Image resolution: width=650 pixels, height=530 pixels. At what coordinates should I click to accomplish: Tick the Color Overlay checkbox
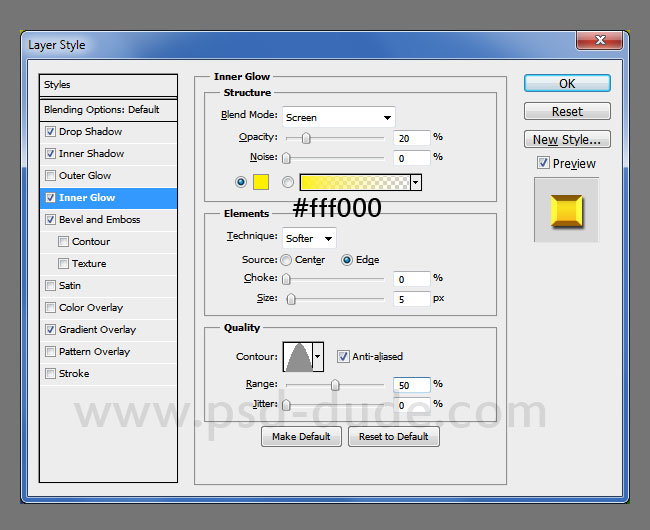[x=50, y=307]
